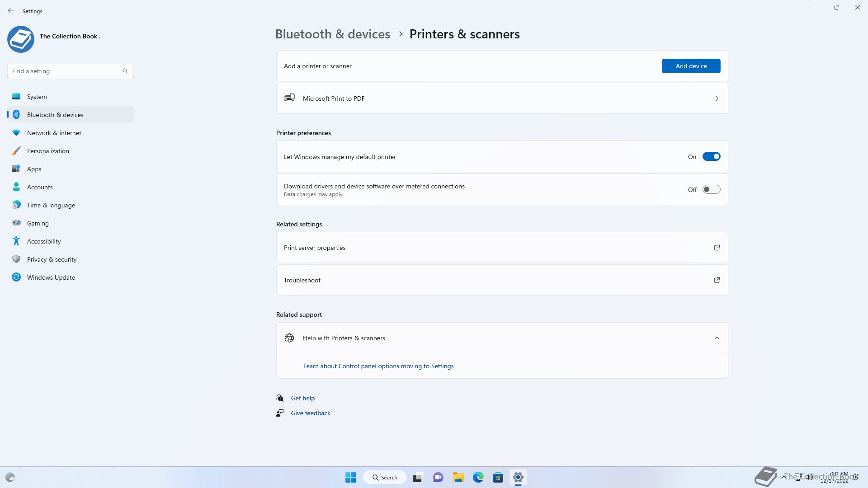This screenshot has height=488, width=868.
Task: Select the Settings gear on the taskbar
Action: (x=518, y=477)
